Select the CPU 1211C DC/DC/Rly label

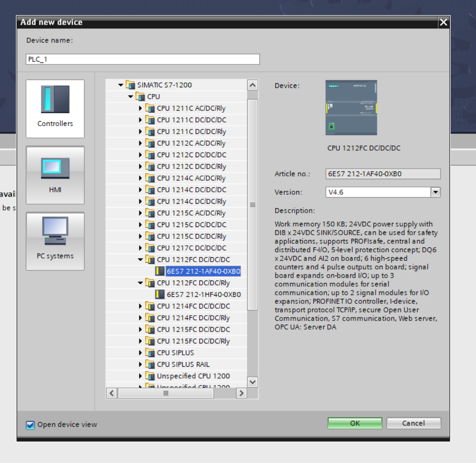(x=192, y=132)
